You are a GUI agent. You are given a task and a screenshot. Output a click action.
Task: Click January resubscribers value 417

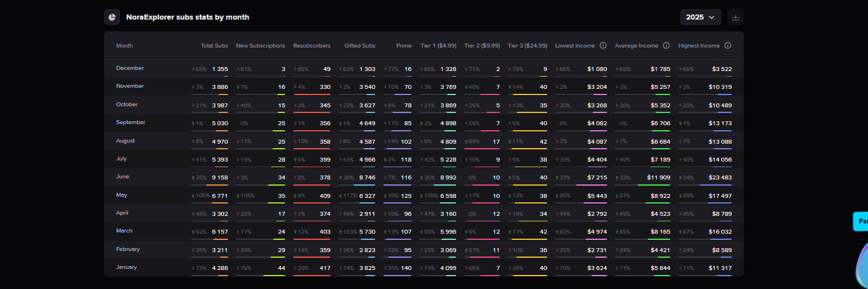pyautogui.click(x=325, y=268)
